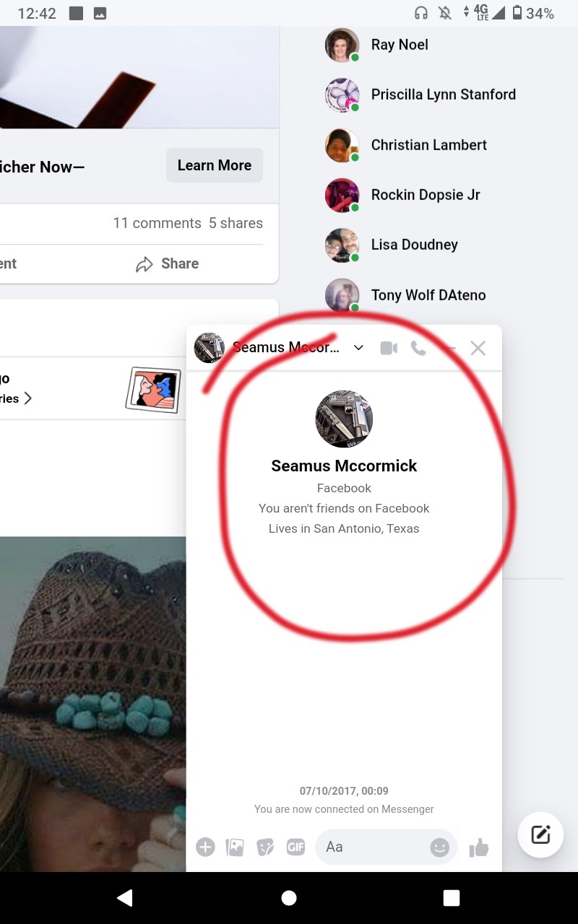Open the GIF picker

tap(296, 847)
